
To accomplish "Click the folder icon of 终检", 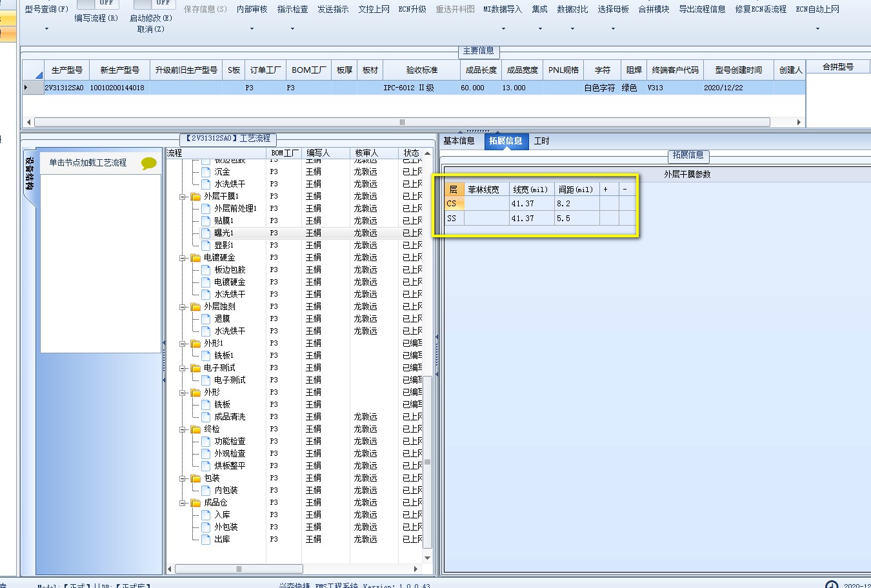I will pos(195,429).
